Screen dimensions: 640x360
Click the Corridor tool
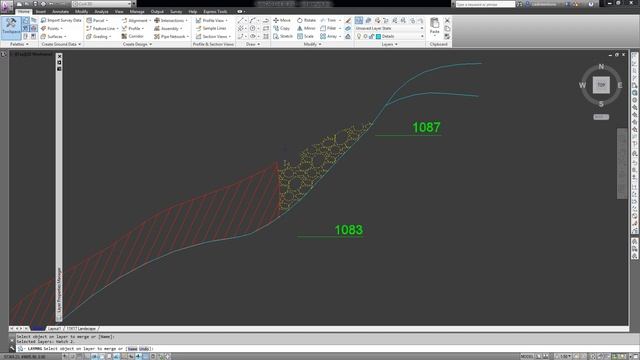[x=133, y=36]
